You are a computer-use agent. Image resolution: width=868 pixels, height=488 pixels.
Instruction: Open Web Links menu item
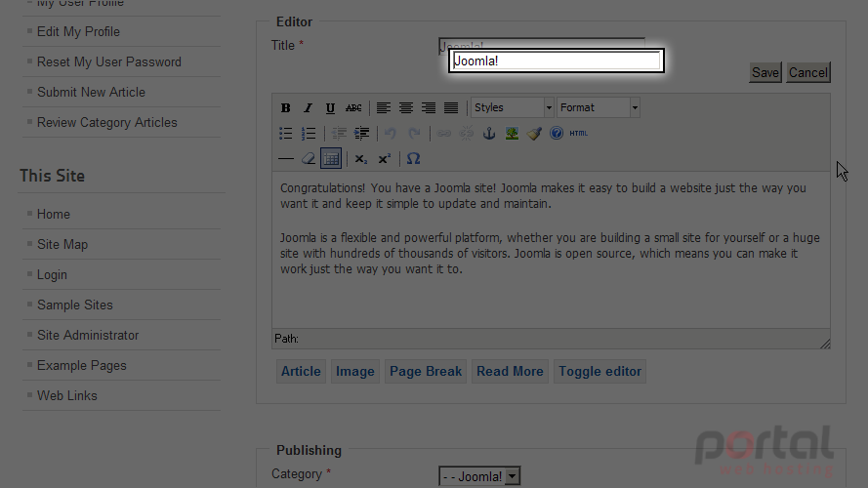tap(67, 395)
